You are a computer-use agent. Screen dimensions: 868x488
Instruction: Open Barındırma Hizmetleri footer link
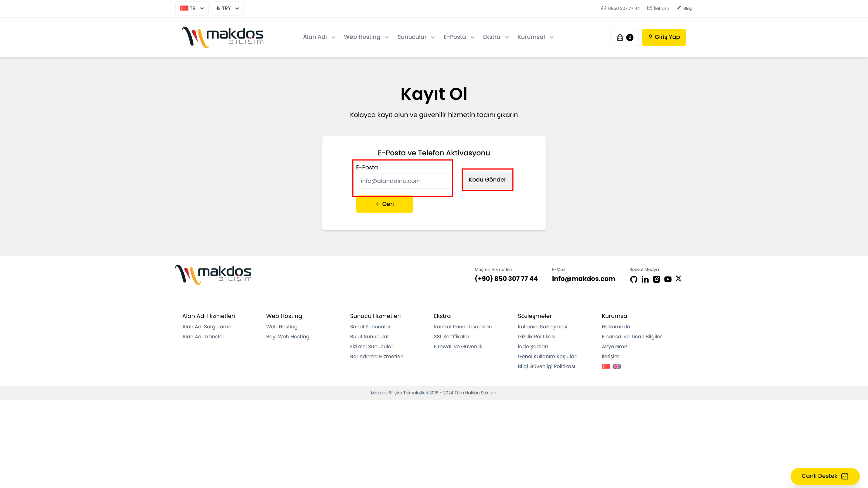point(376,357)
